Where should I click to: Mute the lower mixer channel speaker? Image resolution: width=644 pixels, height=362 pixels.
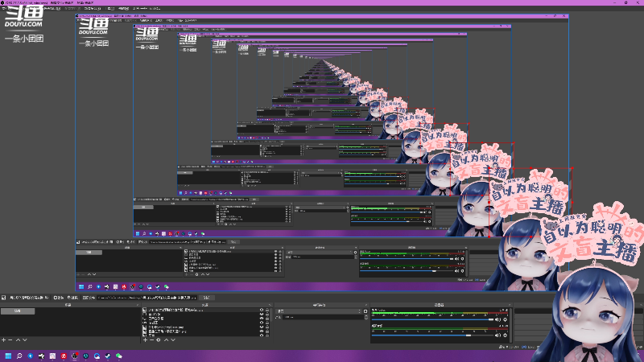point(497,335)
